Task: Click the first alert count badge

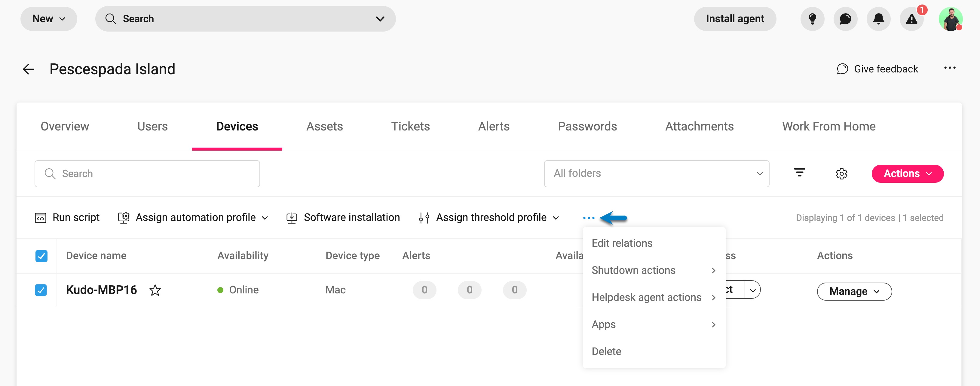Action: coord(424,290)
